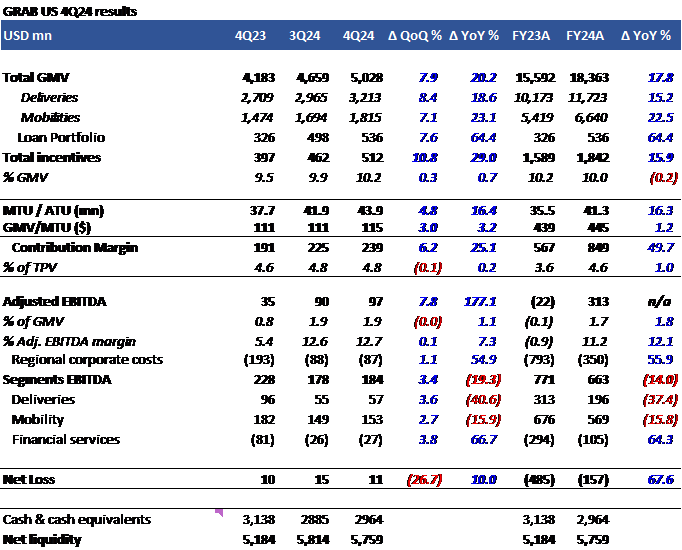Screen dimensions: 682x550
Task: Select the FY23A column header
Action: (529, 35)
